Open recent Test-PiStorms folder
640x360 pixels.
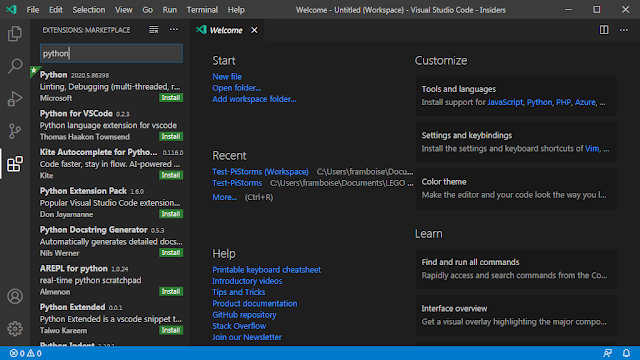click(x=237, y=183)
